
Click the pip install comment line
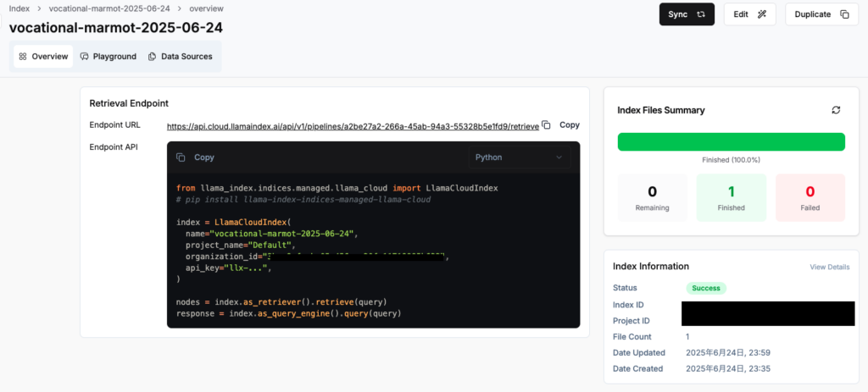(x=303, y=200)
